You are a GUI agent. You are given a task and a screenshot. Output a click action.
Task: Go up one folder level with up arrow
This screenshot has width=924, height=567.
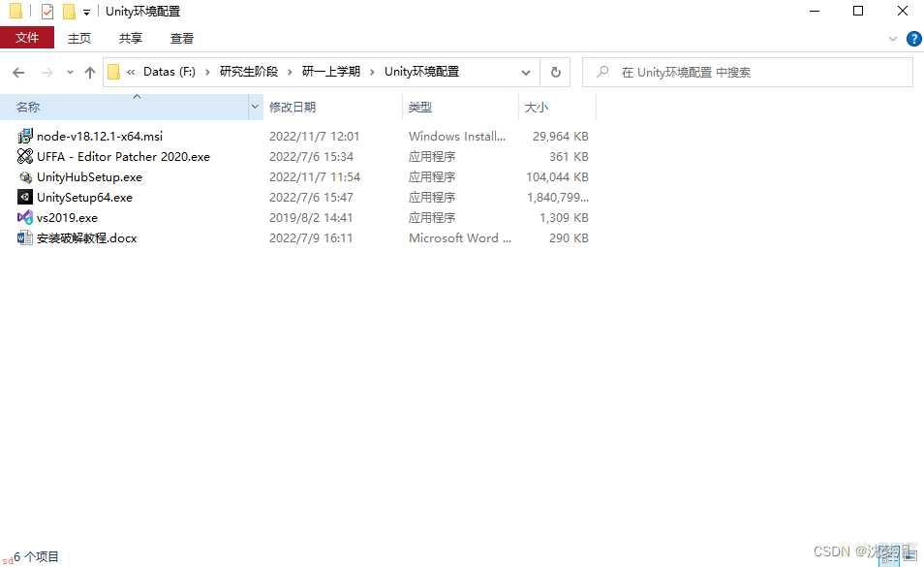pos(89,73)
